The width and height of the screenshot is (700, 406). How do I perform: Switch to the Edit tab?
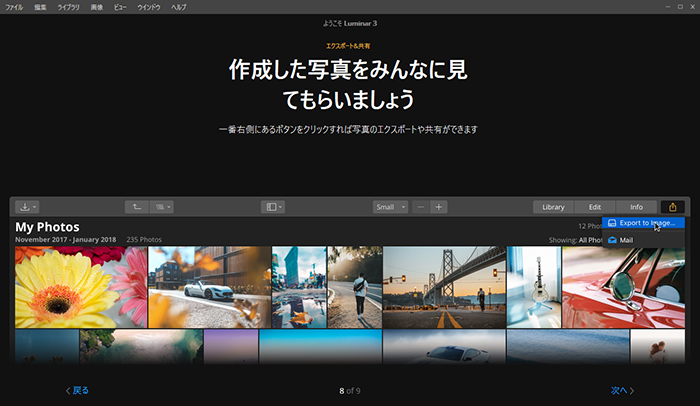[x=595, y=207]
